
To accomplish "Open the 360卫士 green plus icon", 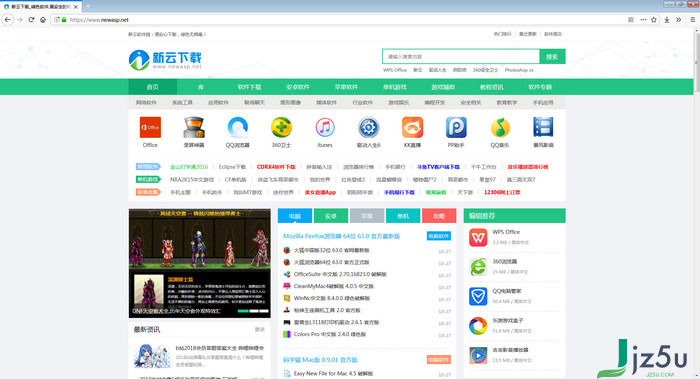I will (x=281, y=127).
